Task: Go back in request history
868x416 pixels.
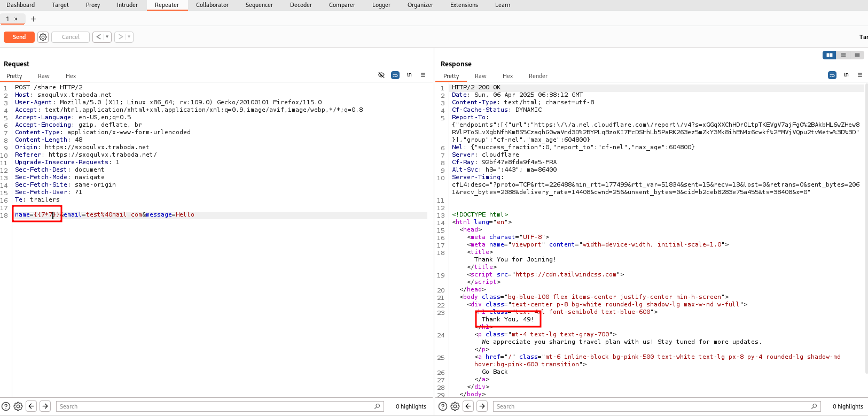Action: [x=99, y=37]
